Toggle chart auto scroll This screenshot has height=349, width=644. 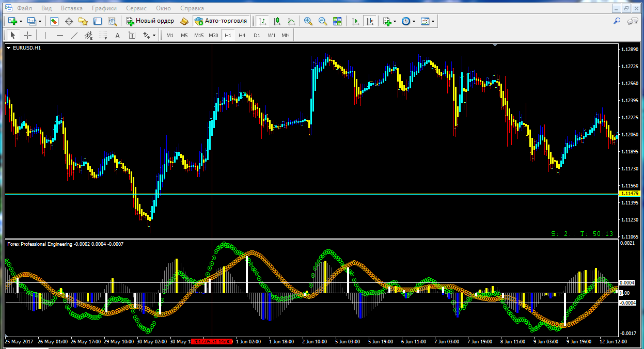(355, 21)
